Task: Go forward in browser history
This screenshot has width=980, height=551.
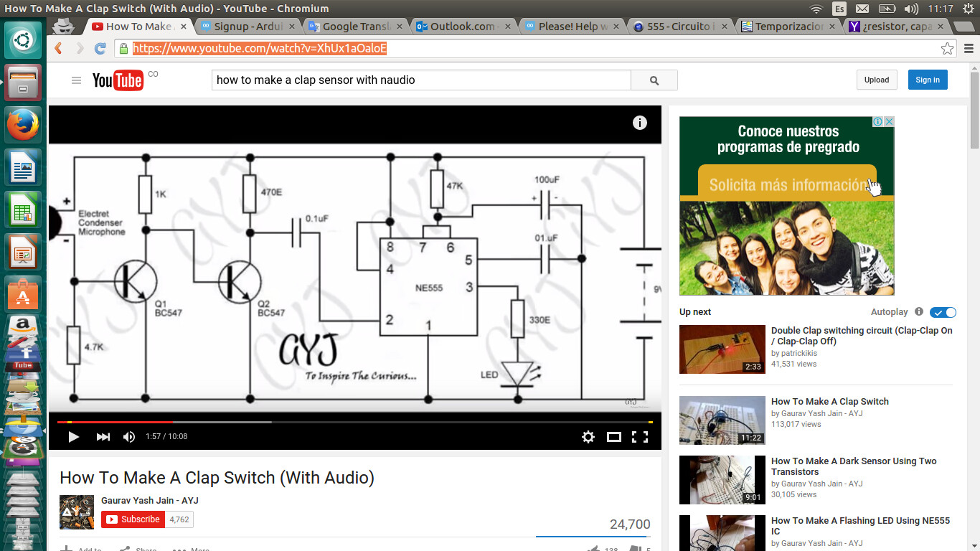Action: tap(80, 49)
